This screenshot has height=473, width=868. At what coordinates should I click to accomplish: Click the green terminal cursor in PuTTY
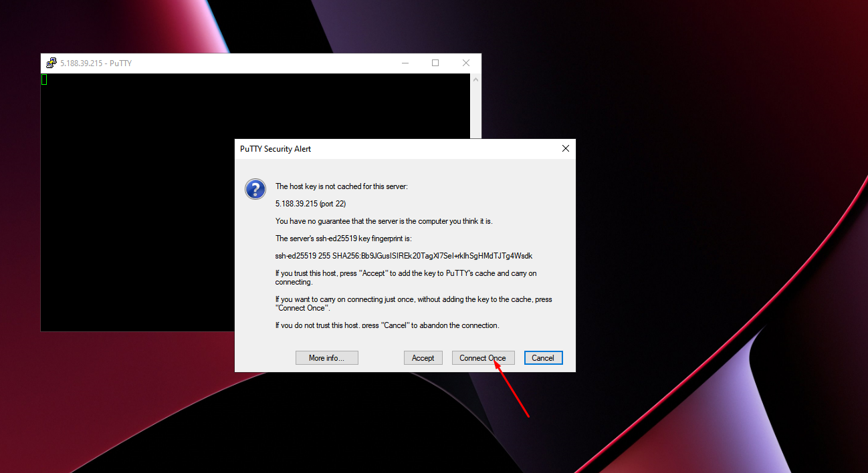(x=44, y=80)
